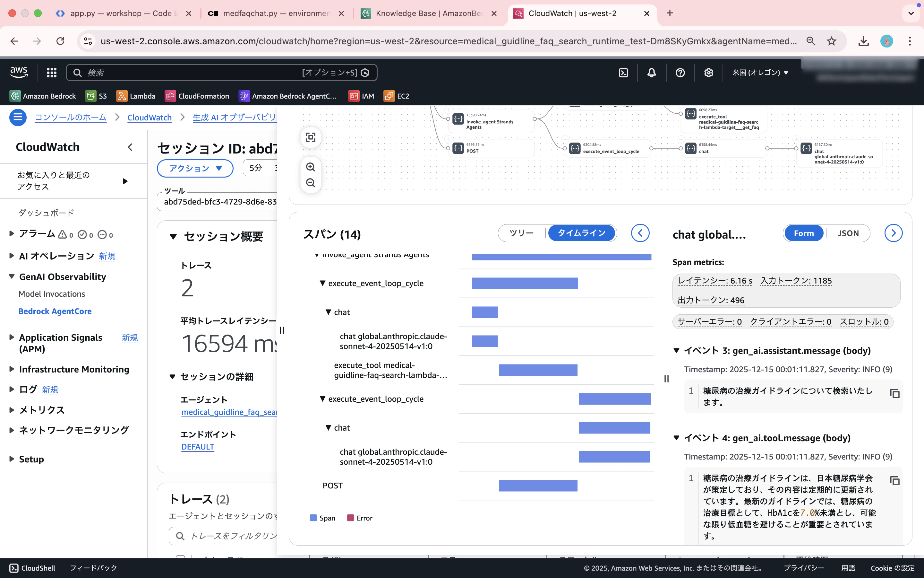Zoom in on the trace graph

pos(311,167)
